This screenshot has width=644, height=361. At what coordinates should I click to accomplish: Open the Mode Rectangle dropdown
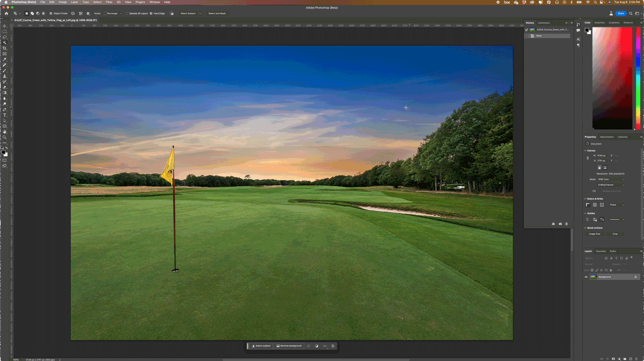click(113, 13)
